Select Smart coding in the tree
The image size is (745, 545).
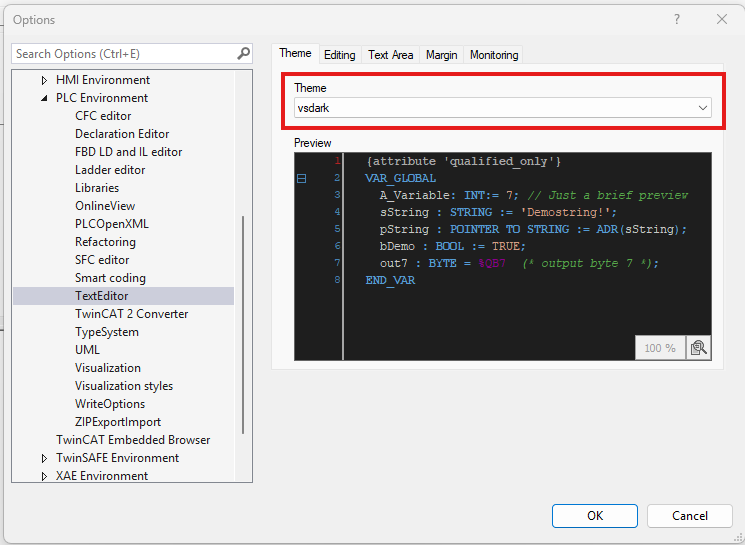[110, 278]
